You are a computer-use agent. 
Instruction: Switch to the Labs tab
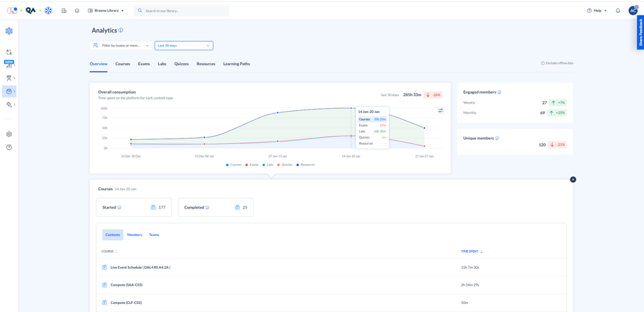[x=162, y=64]
